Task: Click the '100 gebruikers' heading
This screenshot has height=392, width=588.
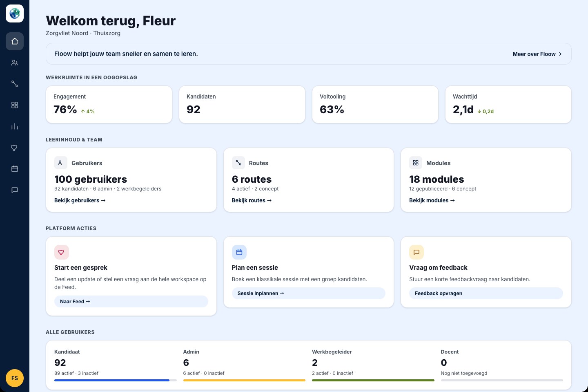Action: click(91, 179)
